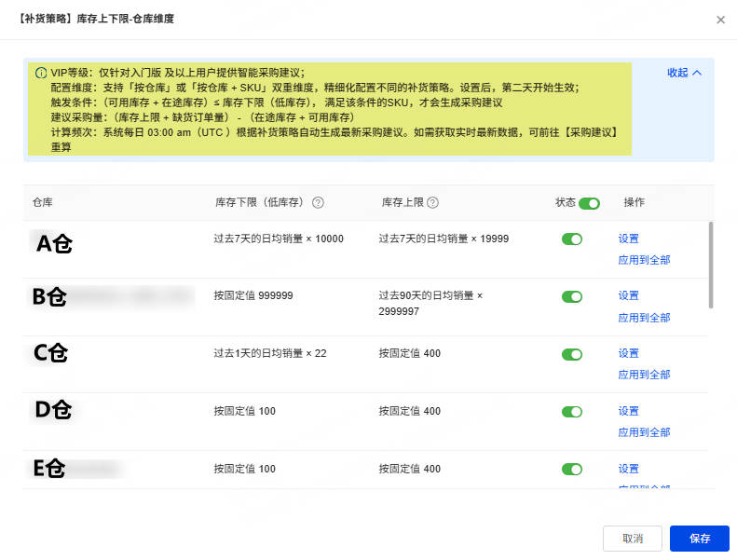This screenshot has height=560, width=737.
Task: Click the 库存上限 column header label
Action: (x=403, y=202)
